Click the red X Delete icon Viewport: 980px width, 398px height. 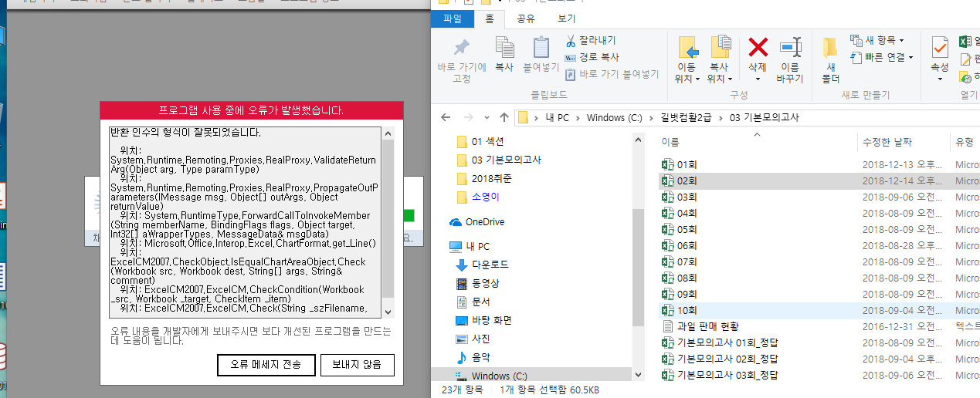758,49
